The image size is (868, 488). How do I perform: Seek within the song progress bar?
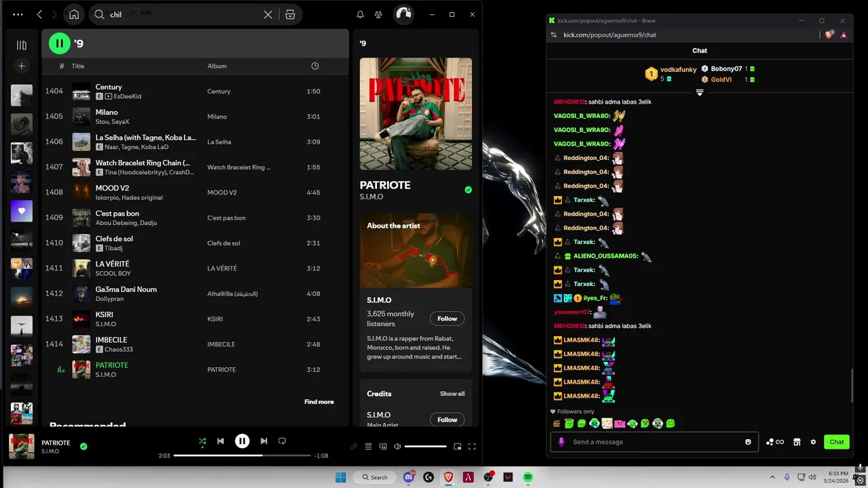242,455
